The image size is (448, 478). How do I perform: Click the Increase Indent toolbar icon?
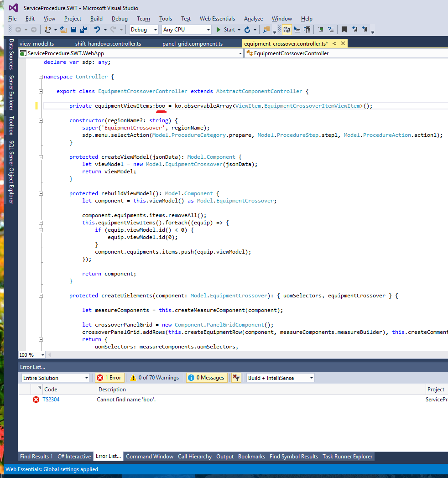tap(307, 30)
